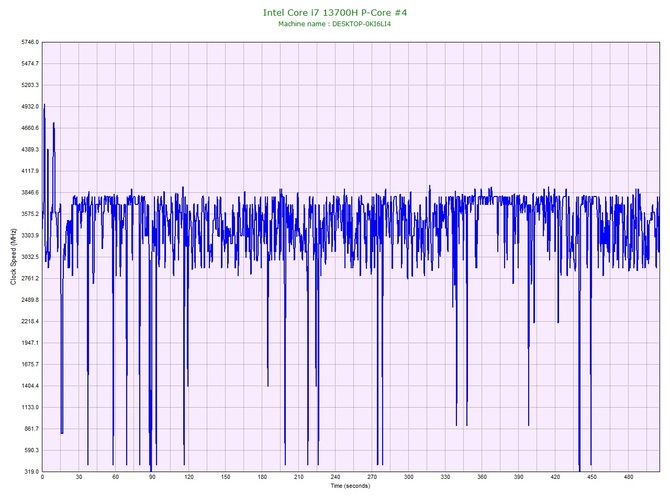The height and width of the screenshot is (503, 670).
Task: Click the 240 tick on time axis
Action: [x=335, y=477]
